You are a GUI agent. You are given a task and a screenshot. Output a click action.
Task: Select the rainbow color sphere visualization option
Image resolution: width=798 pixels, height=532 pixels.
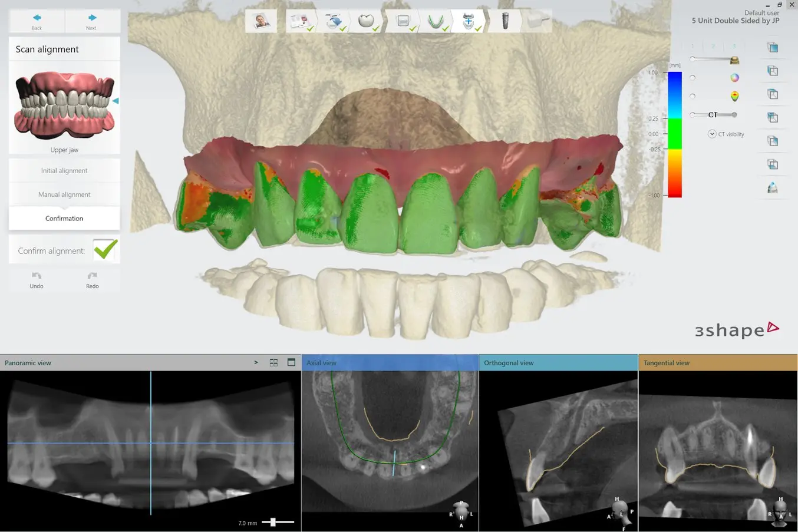click(734, 77)
